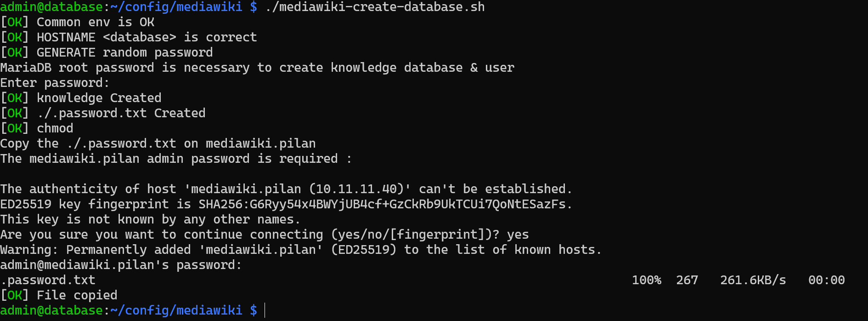Click the 100% transfer progress indicator
The image size is (868, 321).
click(x=646, y=280)
